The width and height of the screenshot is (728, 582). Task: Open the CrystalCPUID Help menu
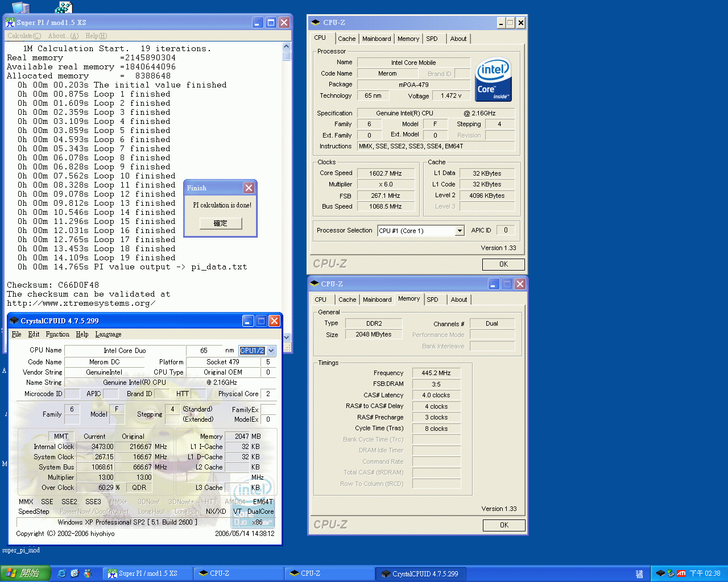pos(82,334)
